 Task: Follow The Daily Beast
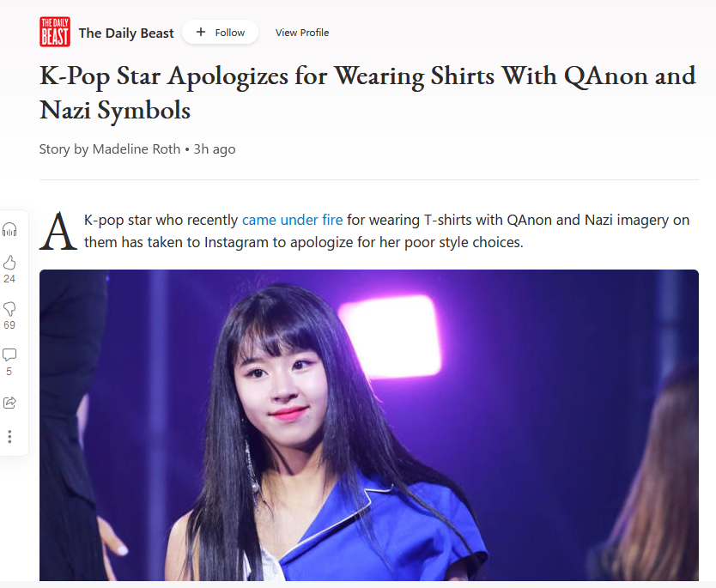(221, 32)
